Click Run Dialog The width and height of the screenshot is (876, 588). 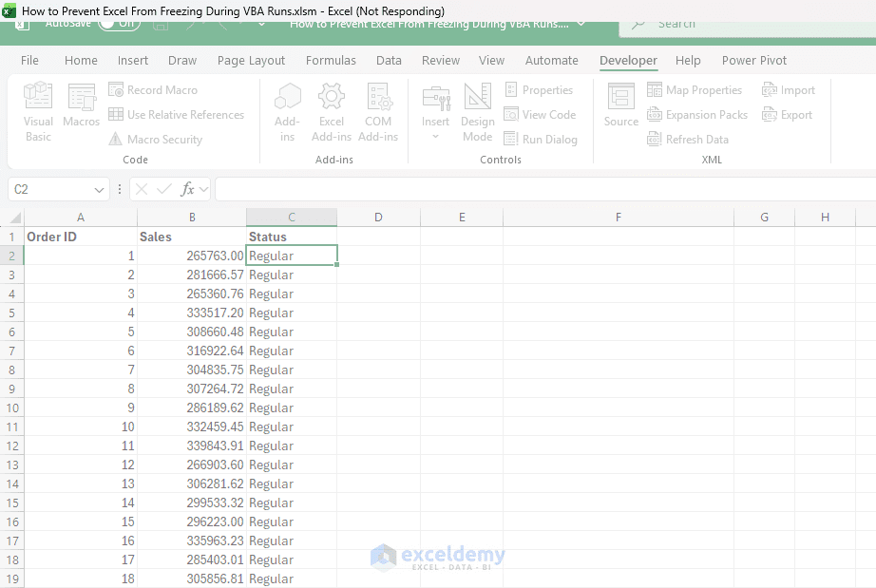click(x=541, y=139)
